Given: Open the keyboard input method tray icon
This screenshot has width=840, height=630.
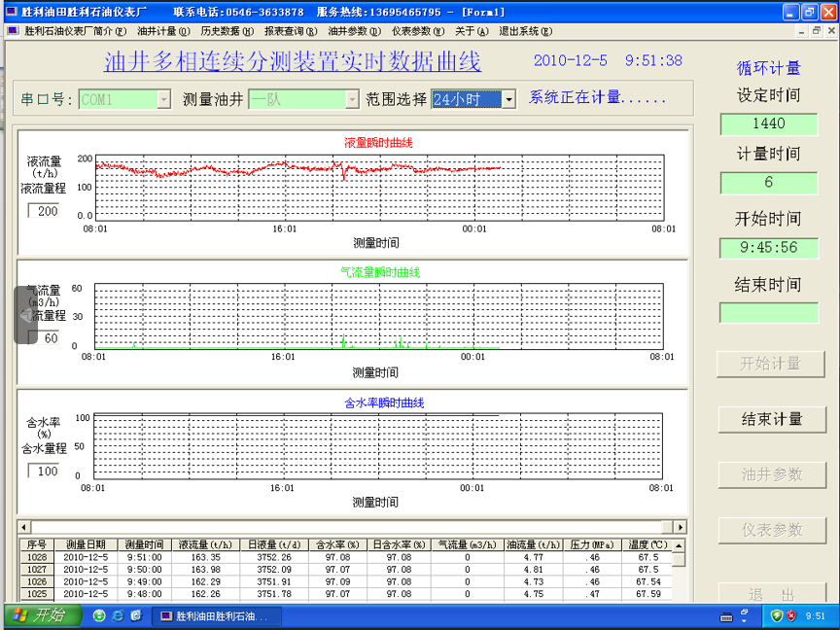Looking at the screenshot, I should click(725, 615).
